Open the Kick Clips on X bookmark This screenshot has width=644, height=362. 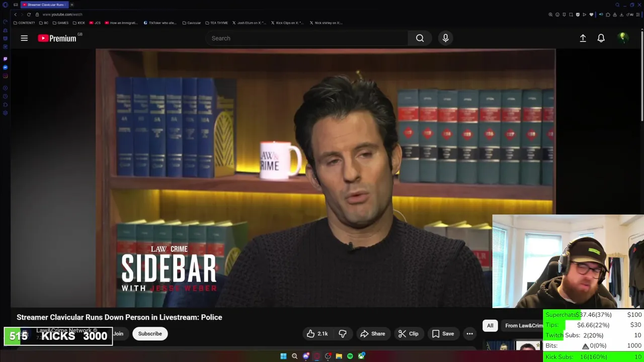[x=287, y=23]
